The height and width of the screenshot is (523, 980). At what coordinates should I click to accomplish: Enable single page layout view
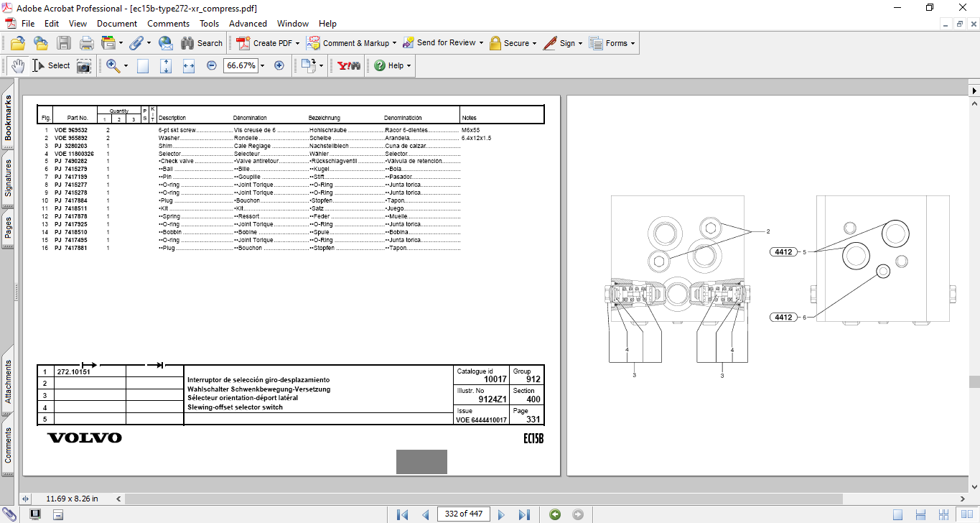(898, 514)
